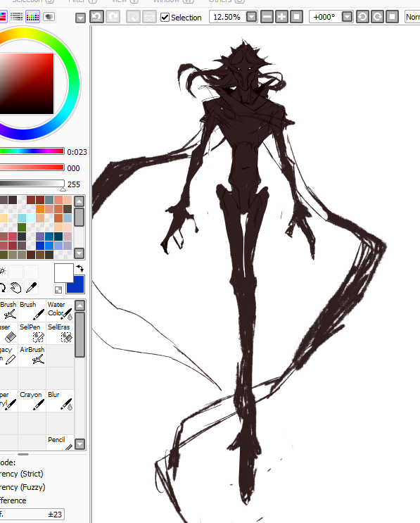Select the Blur tool

click(60, 401)
